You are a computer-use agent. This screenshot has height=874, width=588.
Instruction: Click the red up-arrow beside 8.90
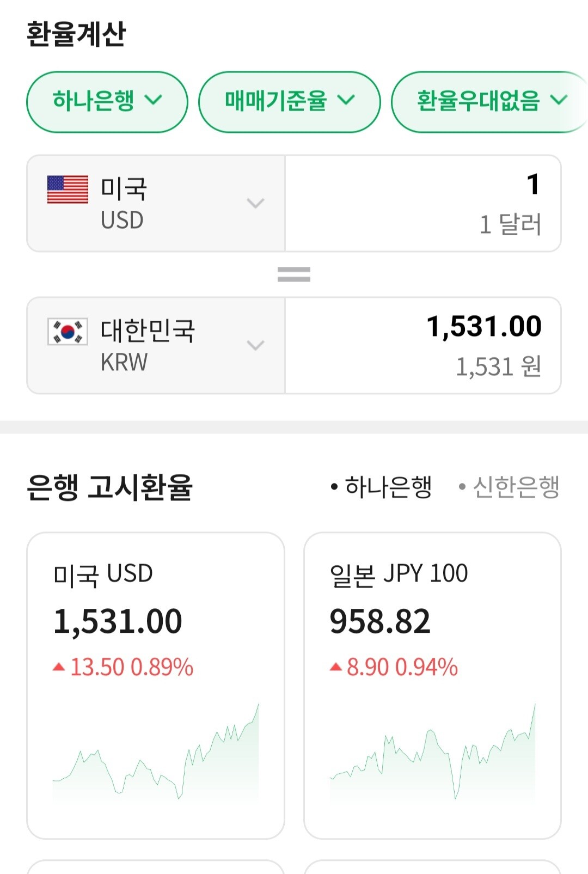pyautogui.click(x=336, y=667)
